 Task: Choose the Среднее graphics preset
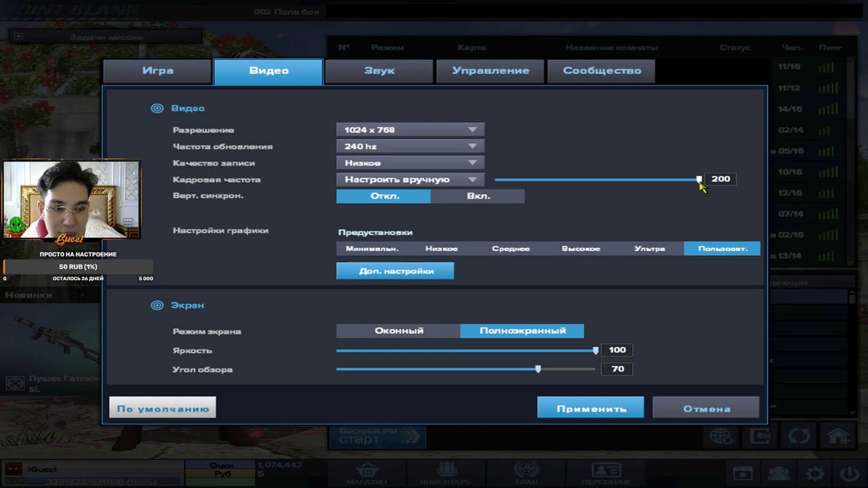pyautogui.click(x=511, y=249)
